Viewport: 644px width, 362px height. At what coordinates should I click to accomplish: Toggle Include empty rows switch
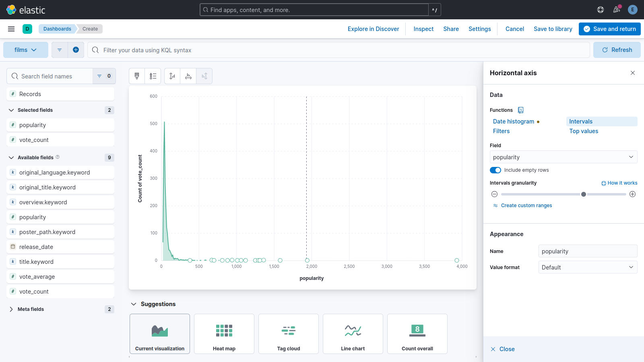pyautogui.click(x=495, y=170)
